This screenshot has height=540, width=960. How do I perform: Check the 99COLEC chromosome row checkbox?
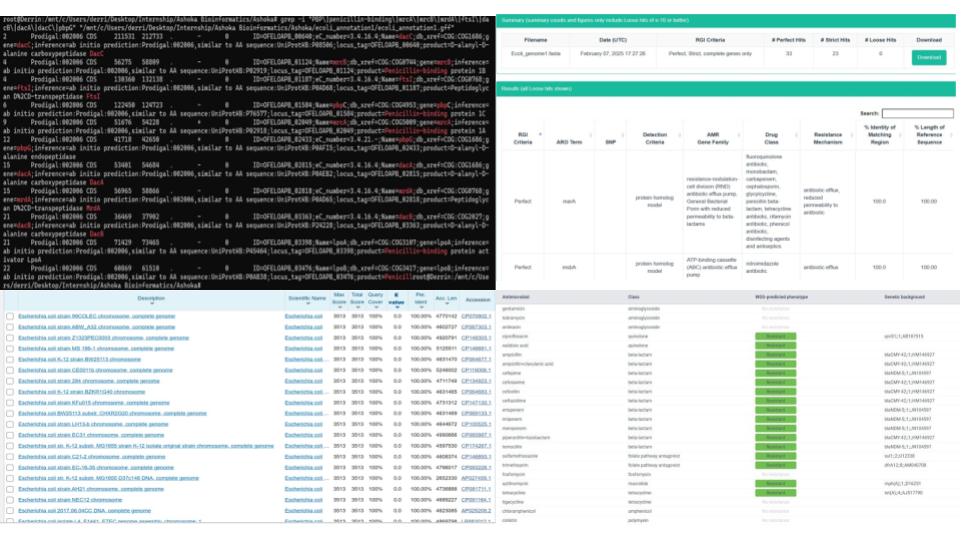pos(9,315)
